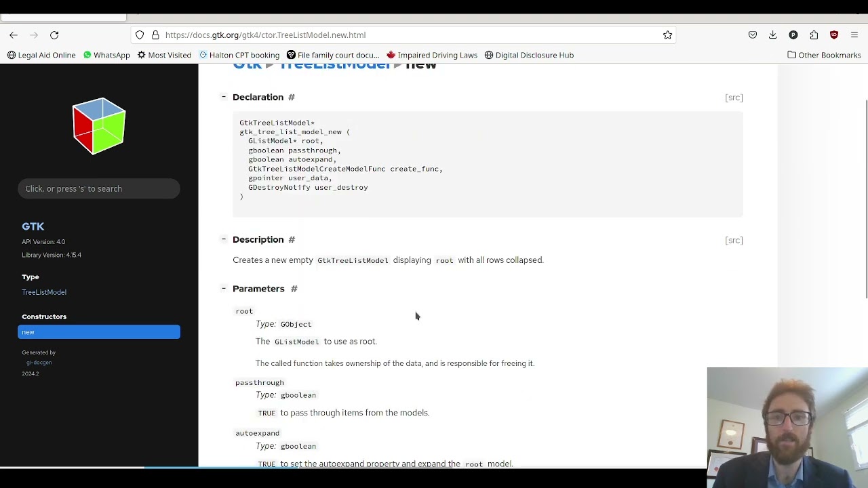868x488 pixels.
Task: Click 'Library Version: 4.15.4' text
Action: [52, 255]
